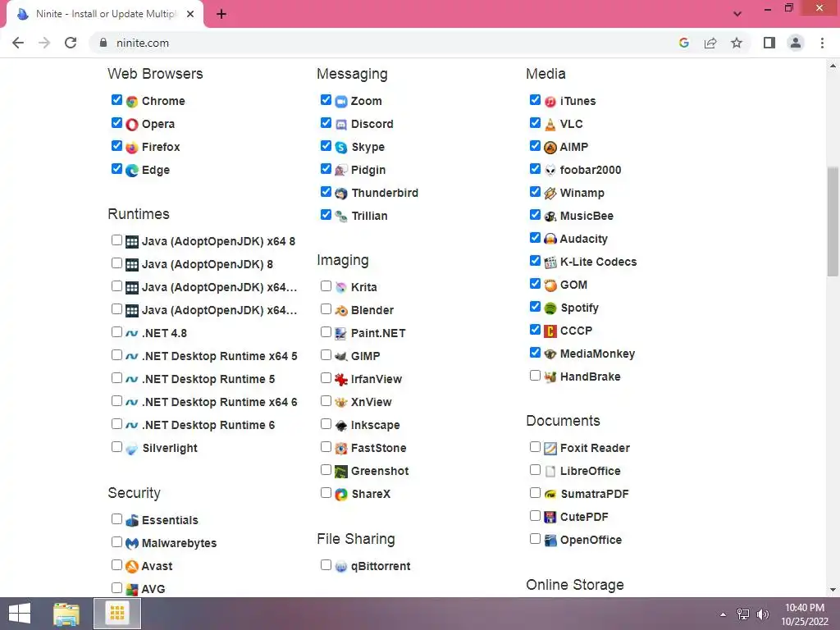Viewport: 840px width, 630px height.
Task: Check the LibreOffice checkbox
Action: (535, 470)
